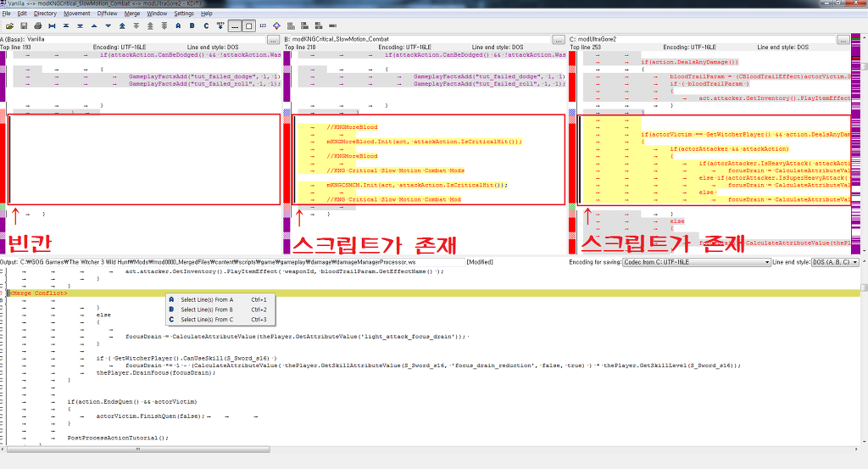Open the Merge menu
The width and height of the screenshot is (868, 469).
[x=132, y=14]
